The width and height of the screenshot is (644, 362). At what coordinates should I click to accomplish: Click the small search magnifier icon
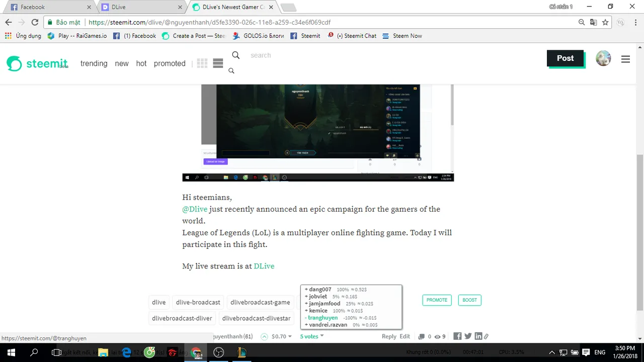pos(231,71)
